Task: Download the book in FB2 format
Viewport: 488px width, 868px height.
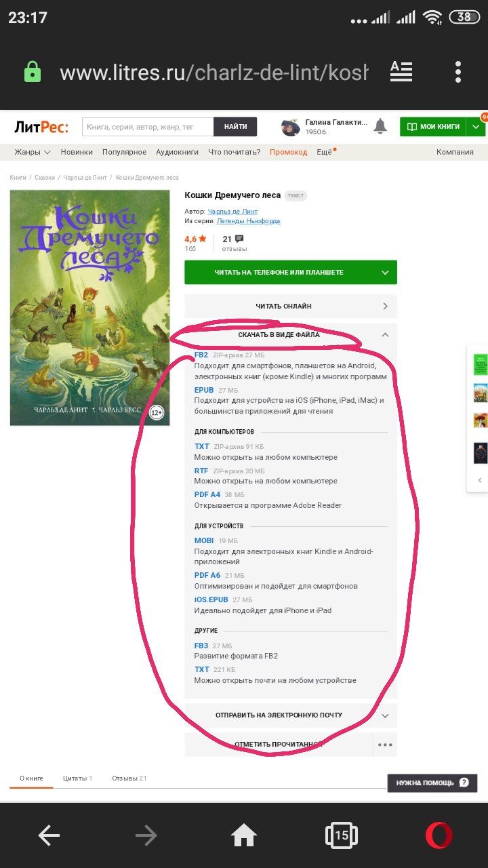Action: (201, 355)
